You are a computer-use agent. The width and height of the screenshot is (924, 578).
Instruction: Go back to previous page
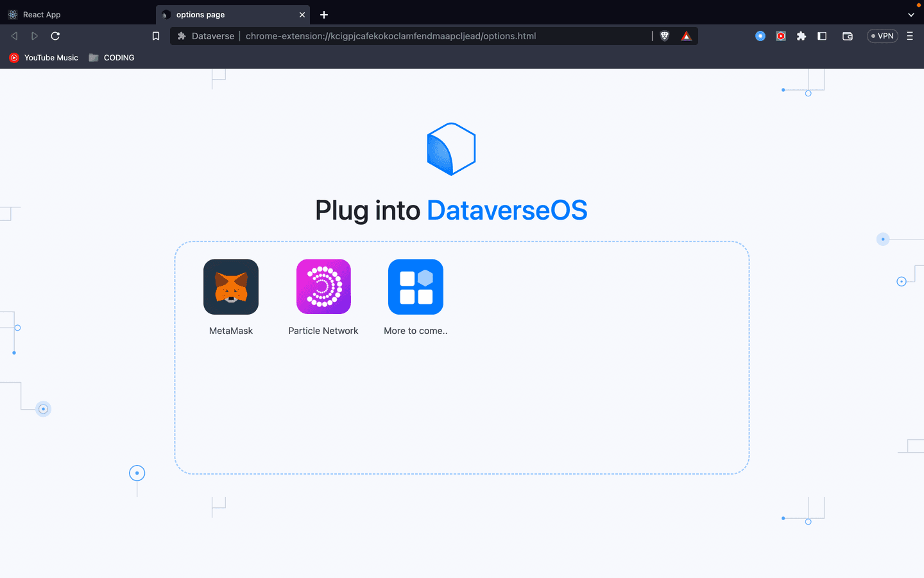tap(14, 36)
